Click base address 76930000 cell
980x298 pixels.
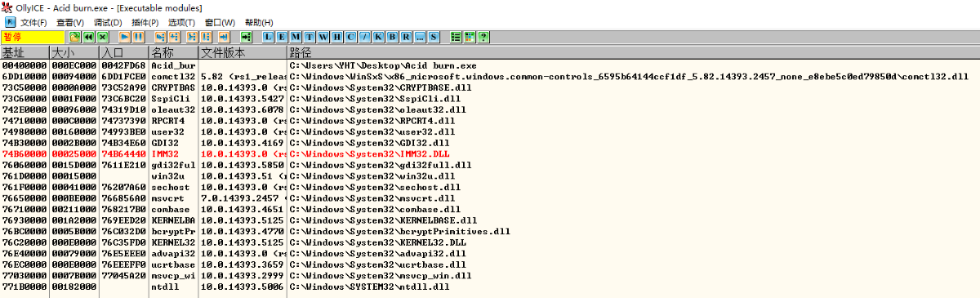(24, 220)
